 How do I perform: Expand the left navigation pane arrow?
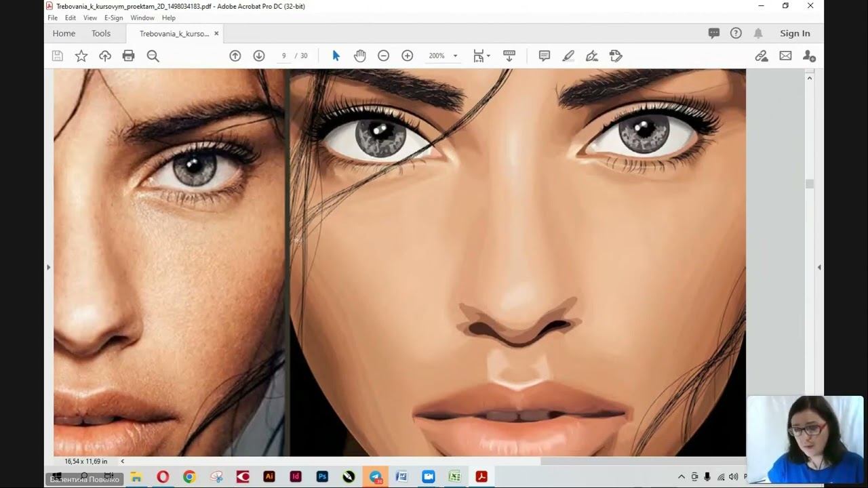[48, 267]
